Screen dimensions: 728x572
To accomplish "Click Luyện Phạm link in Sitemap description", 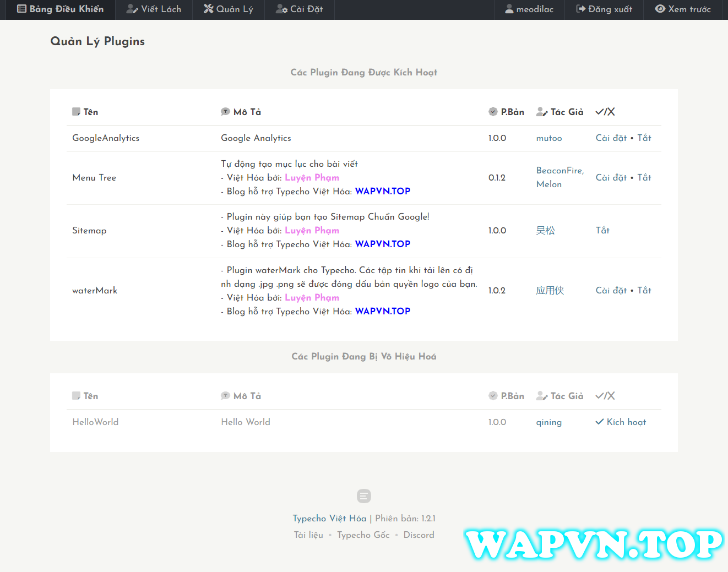I will (312, 231).
